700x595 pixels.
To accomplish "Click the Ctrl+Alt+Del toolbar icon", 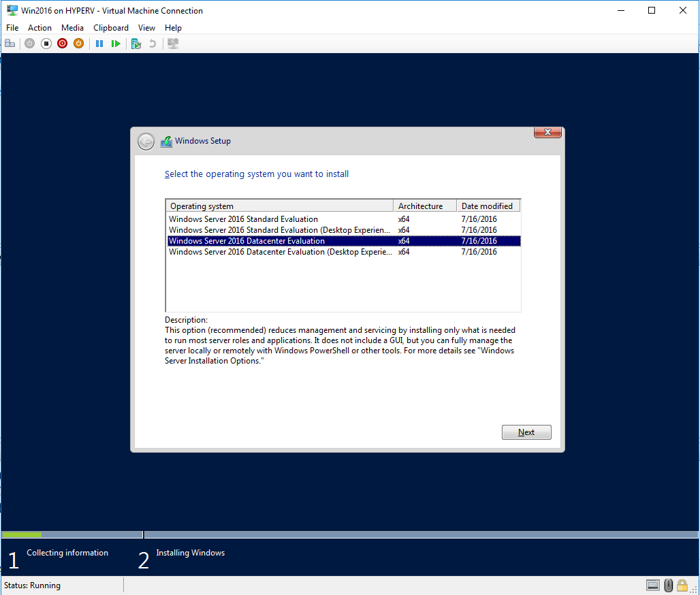I will click(x=10, y=44).
